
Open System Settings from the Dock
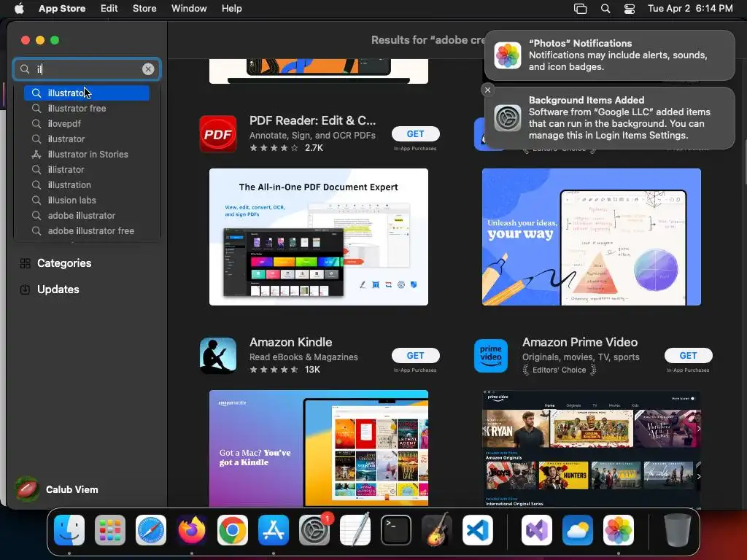point(314,530)
